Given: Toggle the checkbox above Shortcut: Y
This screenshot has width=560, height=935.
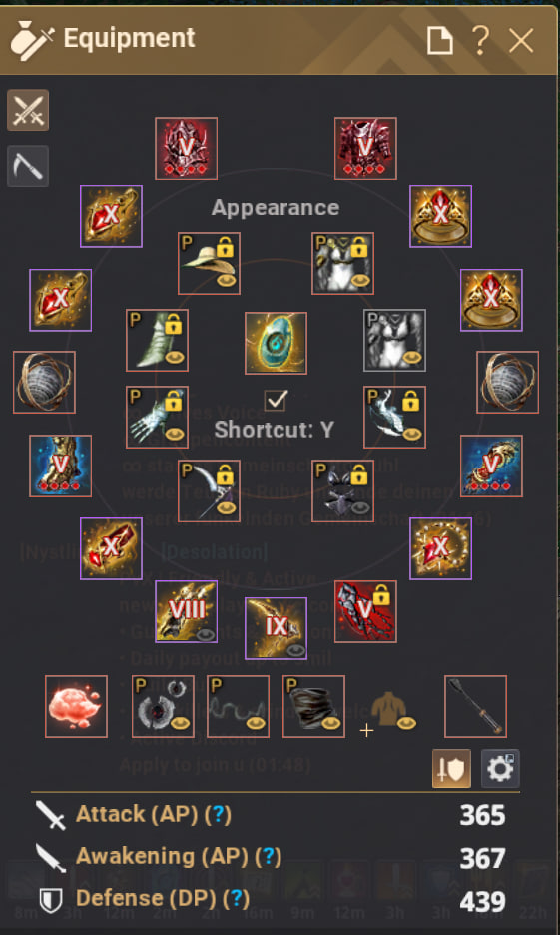Looking at the screenshot, I should tap(276, 400).
